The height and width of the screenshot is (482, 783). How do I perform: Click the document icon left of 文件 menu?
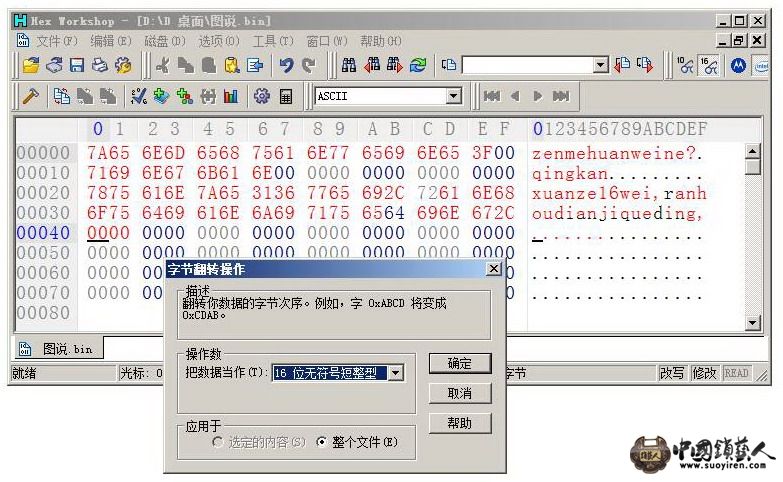point(22,40)
